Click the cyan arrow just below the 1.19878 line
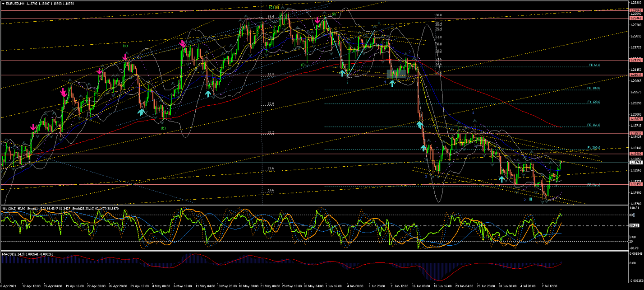The image size is (644, 290). point(420,124)
